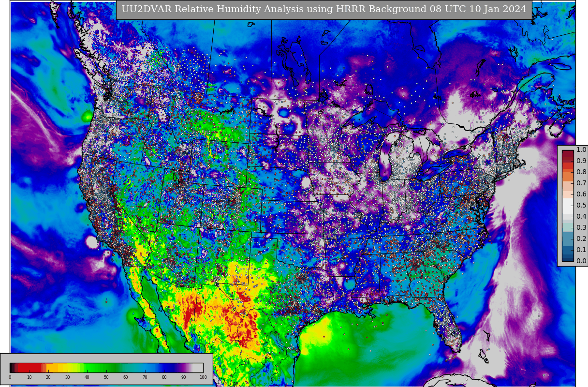Select the black band at humidity scale start
This screenshot has width=588, height=387.
[11, 368]
